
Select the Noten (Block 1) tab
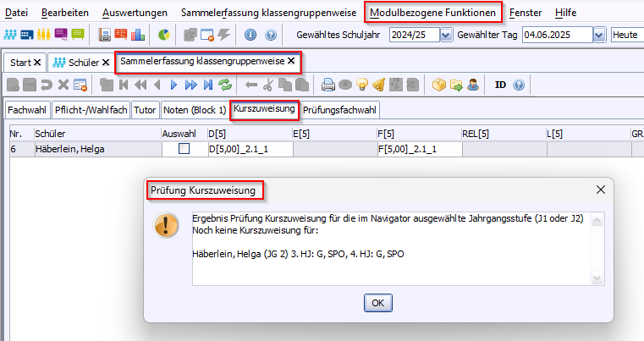[194, 110]
